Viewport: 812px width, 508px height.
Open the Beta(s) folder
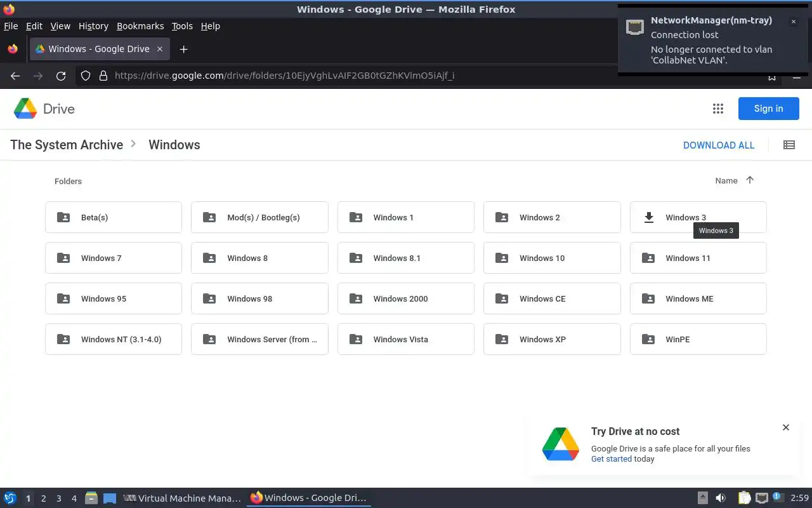[114, 217]
